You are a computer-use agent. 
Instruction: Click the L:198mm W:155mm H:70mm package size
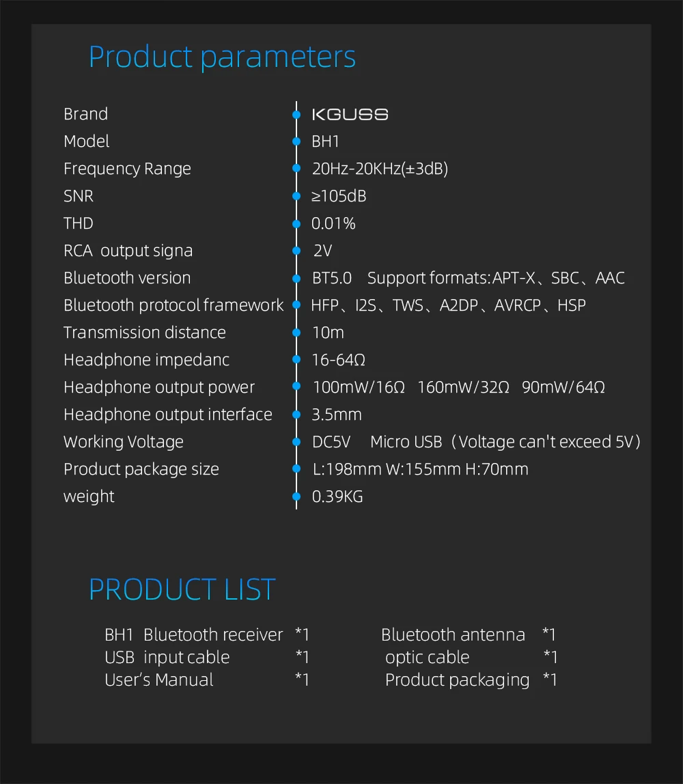(420, 469)
